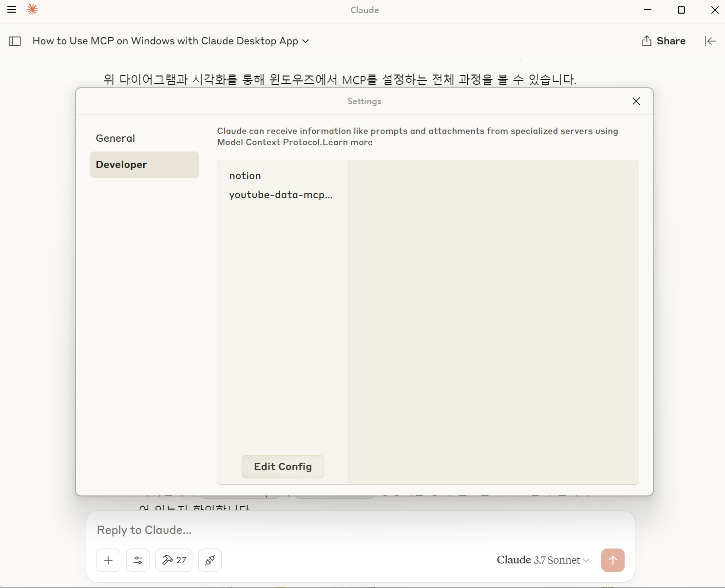Open the hamburger menu in title bar

pyautogui.click(x=12, y=9)
